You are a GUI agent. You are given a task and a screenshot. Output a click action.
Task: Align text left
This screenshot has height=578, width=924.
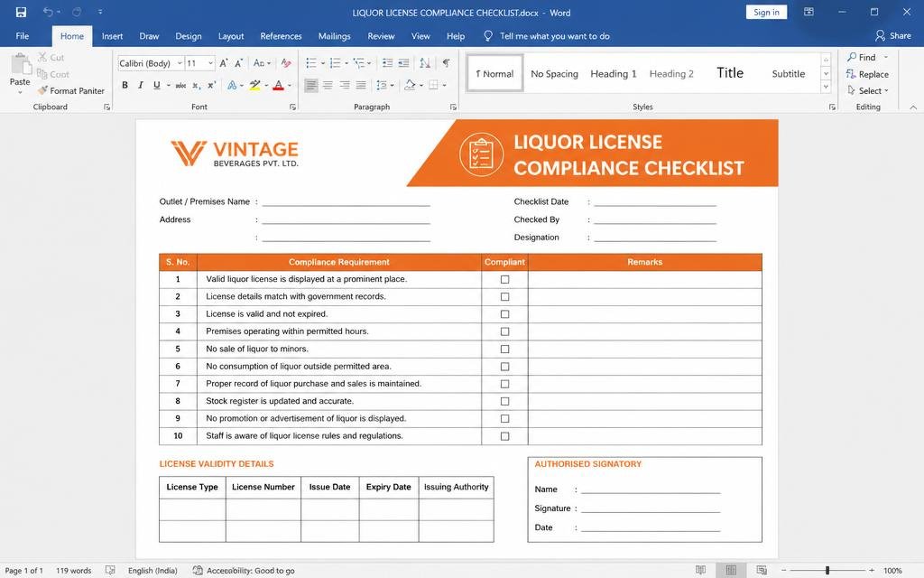pos(311,85)
